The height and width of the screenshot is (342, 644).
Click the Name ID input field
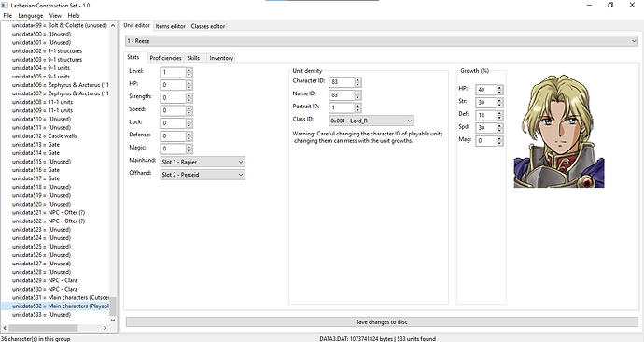tap(342, 95)
